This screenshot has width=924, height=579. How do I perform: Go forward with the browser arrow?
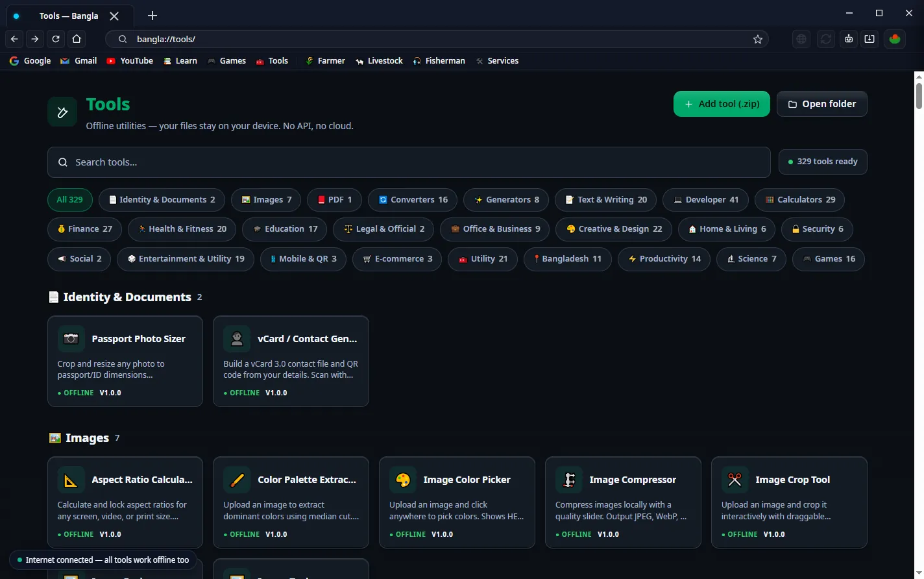point(35,39)
